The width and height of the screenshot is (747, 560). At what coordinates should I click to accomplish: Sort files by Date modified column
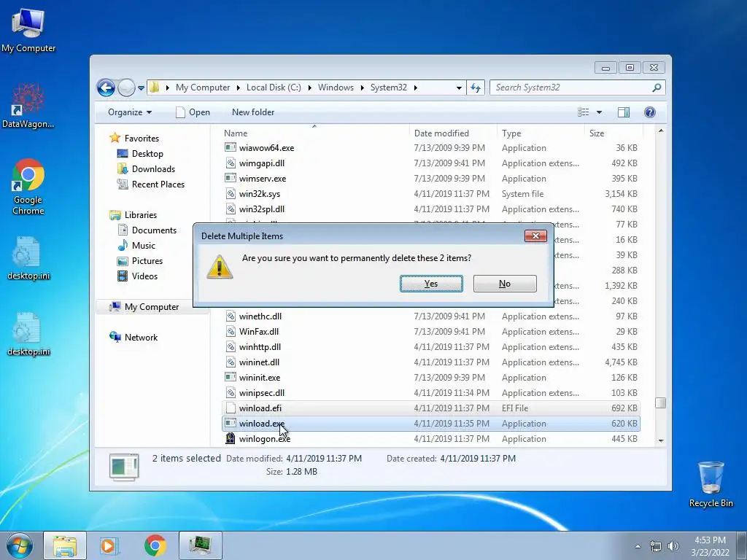[x=453, y=133]
